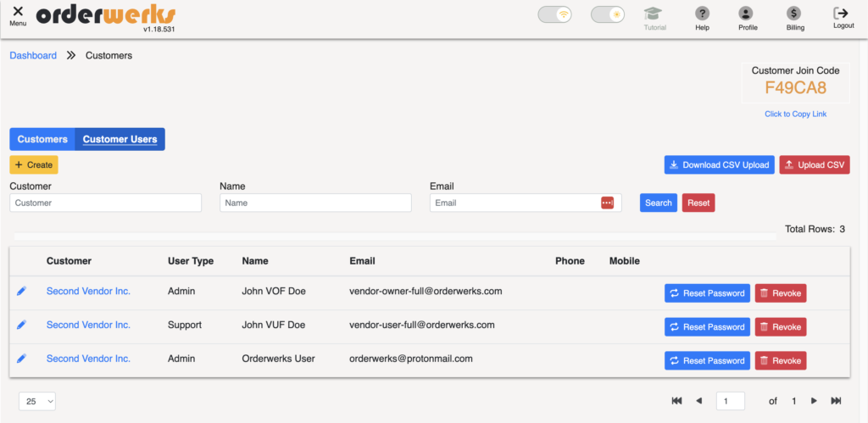Close the menu with the X icon
Viewport: 868px width, 423px height.
18,11
